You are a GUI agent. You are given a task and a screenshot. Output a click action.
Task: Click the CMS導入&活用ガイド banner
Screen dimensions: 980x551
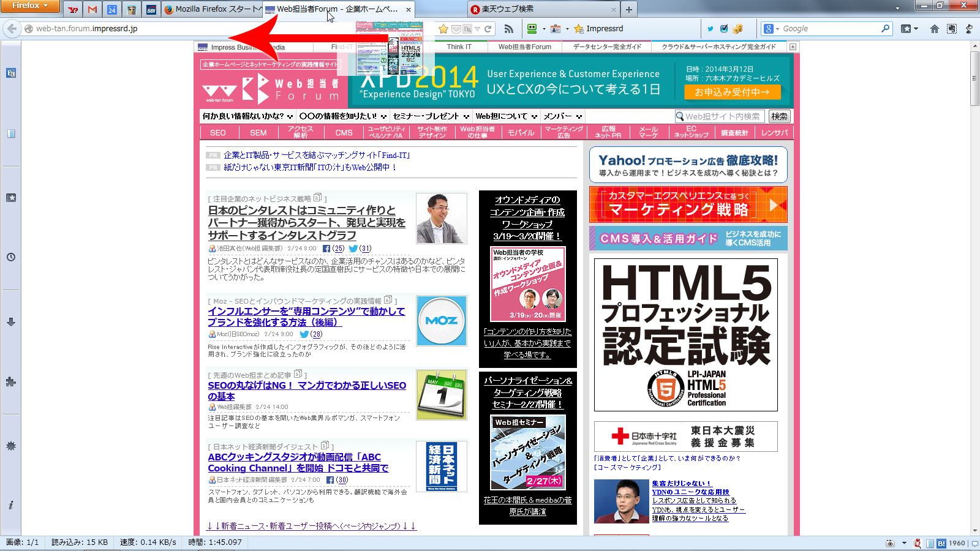(x=688, y=238)
